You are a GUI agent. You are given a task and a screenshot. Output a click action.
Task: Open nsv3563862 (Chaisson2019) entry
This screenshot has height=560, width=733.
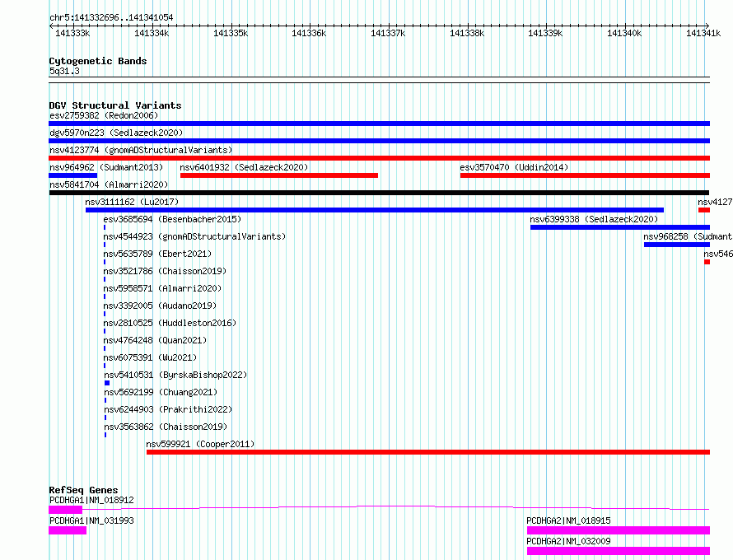pos(166,427)
